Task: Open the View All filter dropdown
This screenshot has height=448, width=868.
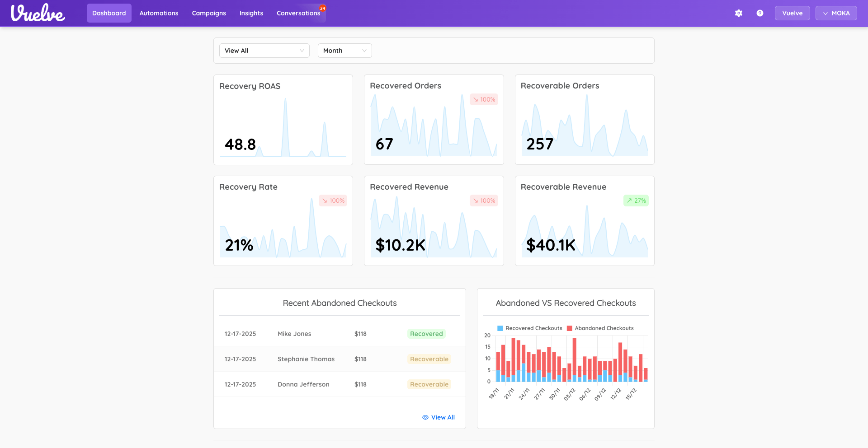Action: point(264,50)
